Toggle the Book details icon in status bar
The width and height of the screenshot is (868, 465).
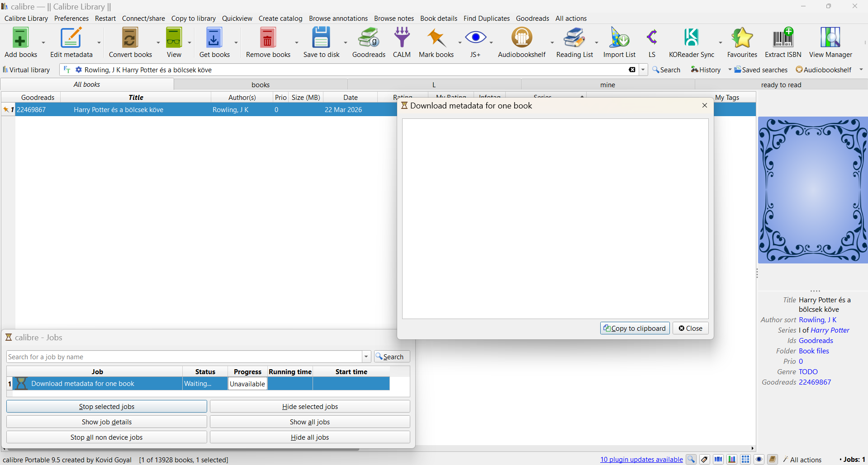(773, 460)
